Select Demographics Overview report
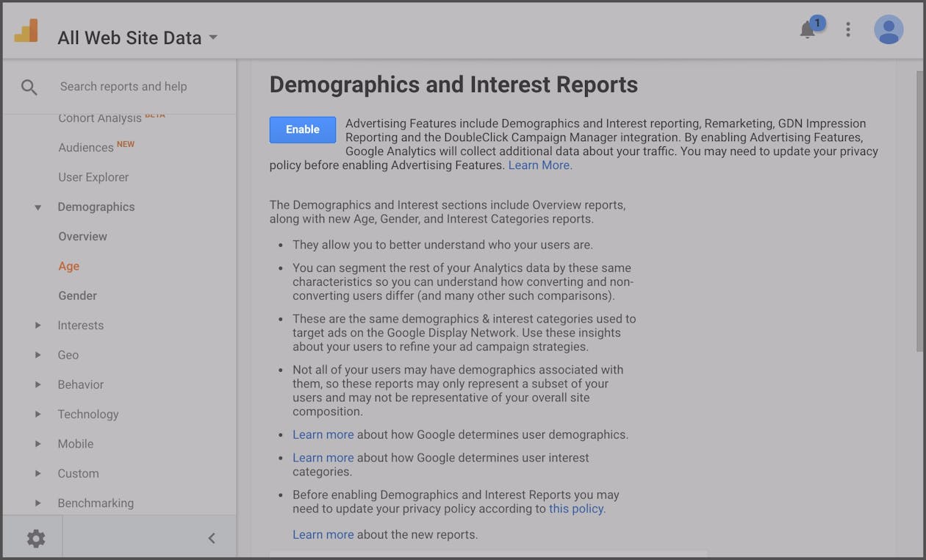926x560 pixels. click(x=83, y=237)
